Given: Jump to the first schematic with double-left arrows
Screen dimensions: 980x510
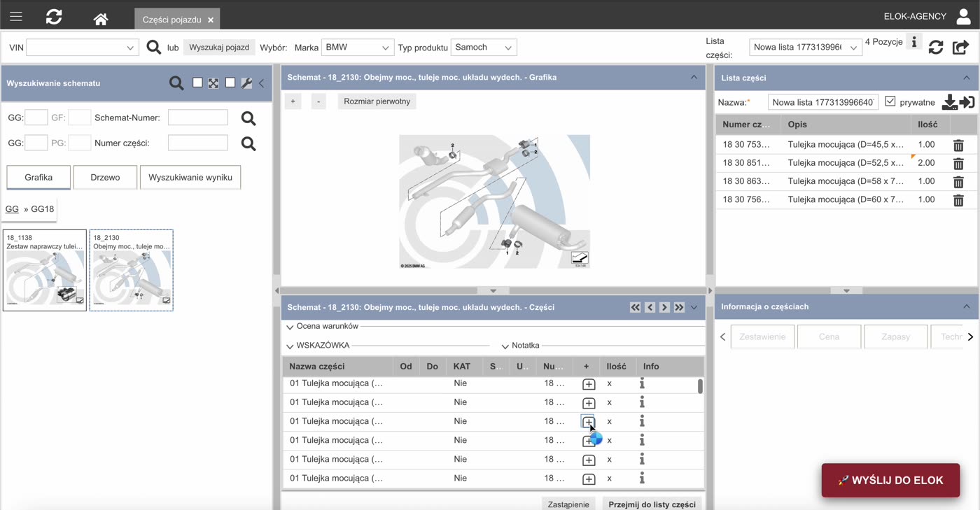Looking at the screenshot, I should click(636, 307).
